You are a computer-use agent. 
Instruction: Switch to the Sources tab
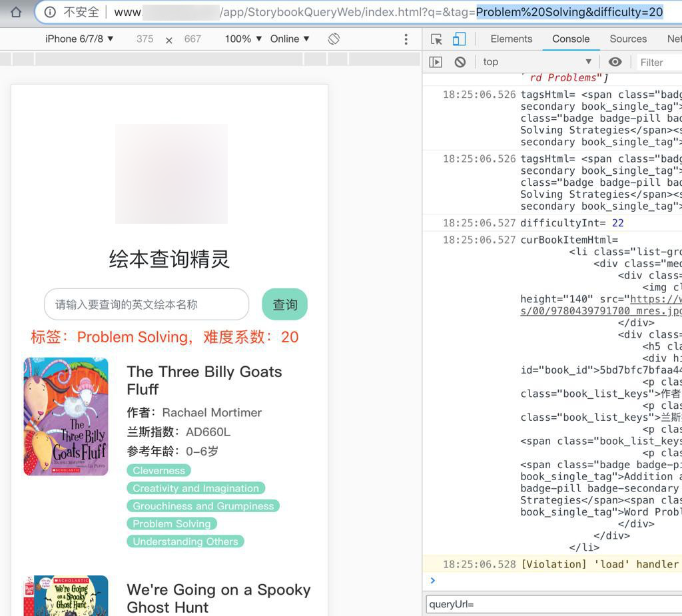(628, 39)
